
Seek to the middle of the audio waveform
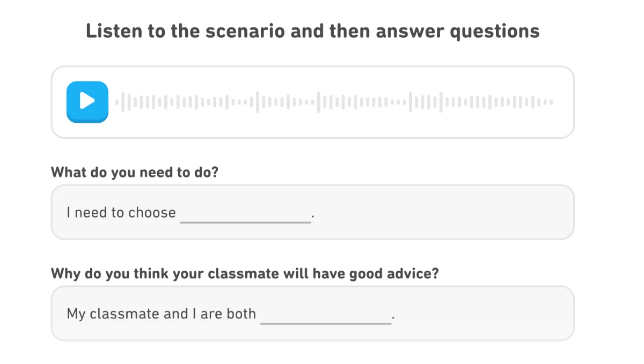(334, 102)
